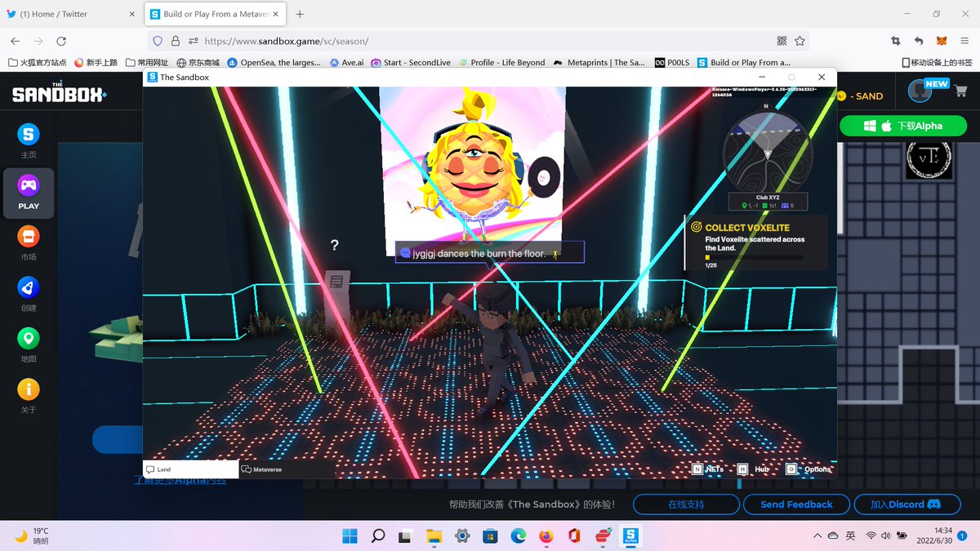
Task: Open the OpenSea bookmark
Action: (x=274, y=62)
